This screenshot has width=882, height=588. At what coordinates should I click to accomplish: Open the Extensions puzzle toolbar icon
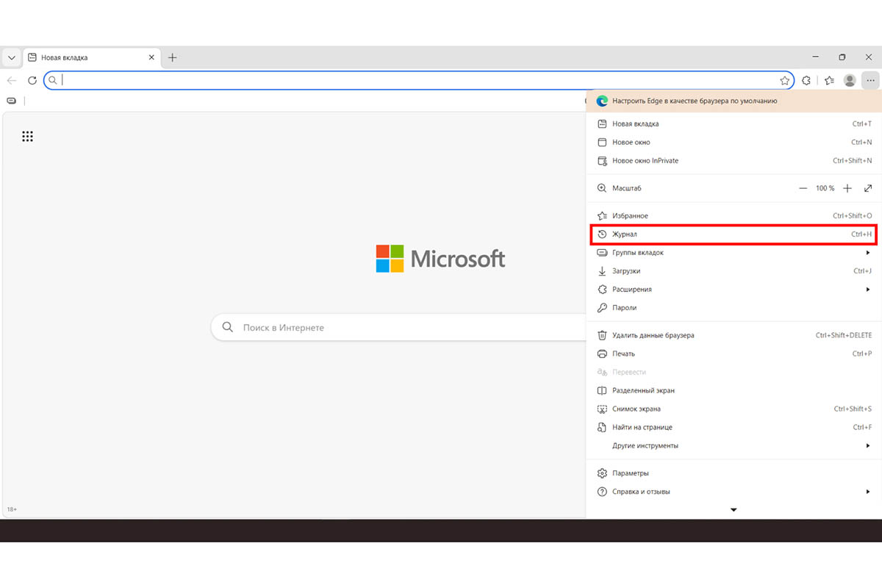806,80
